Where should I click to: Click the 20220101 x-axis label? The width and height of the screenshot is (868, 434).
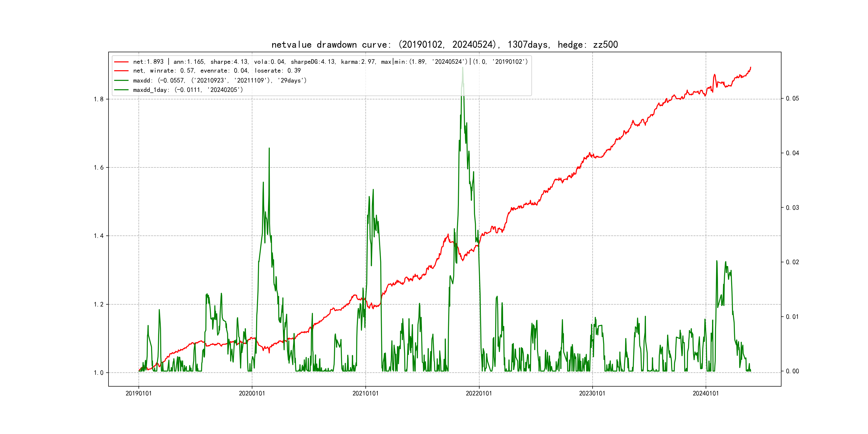click(479, 394)
